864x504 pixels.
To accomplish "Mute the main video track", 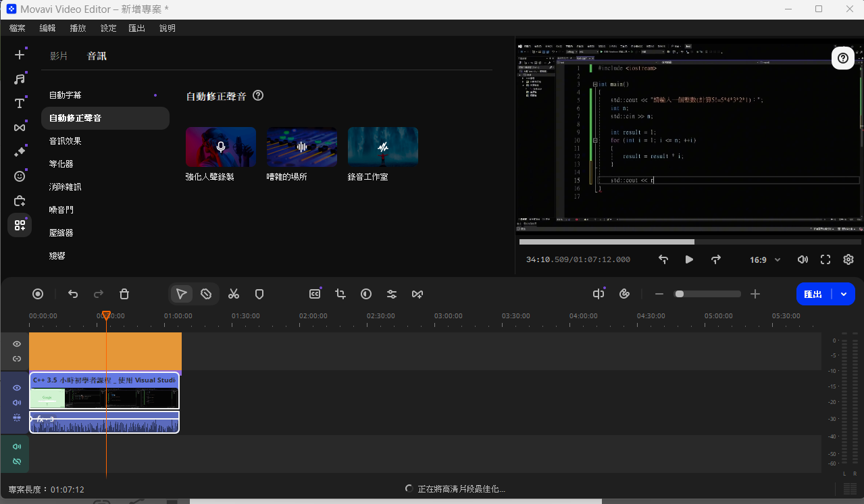I will (17, 403).
